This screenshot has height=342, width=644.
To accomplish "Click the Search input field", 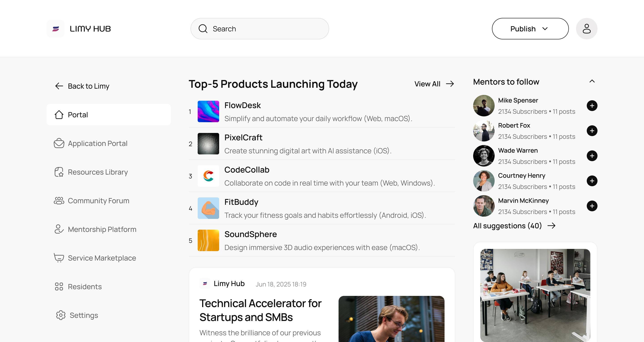I will pos(259,28).
